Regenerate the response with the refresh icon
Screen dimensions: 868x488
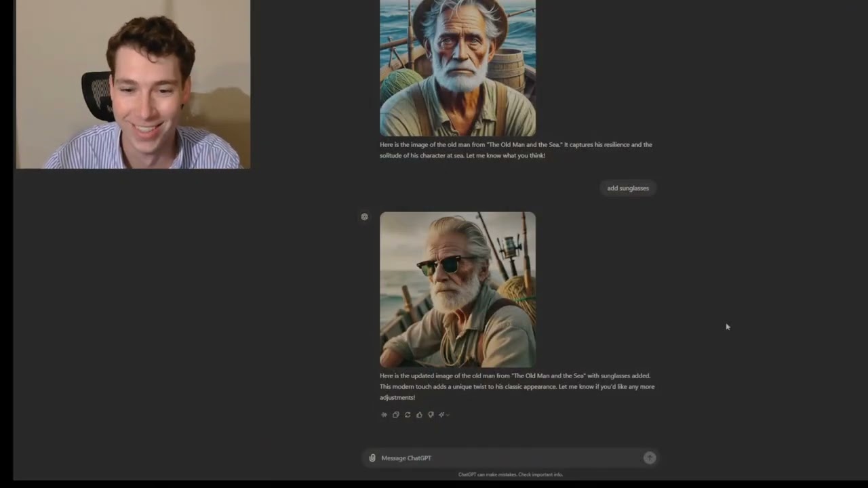(x=408, y=415)
